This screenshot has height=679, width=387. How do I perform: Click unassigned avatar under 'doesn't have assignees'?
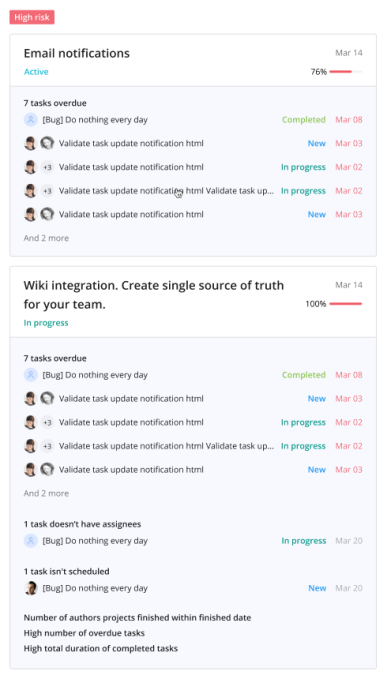(30, 541)
